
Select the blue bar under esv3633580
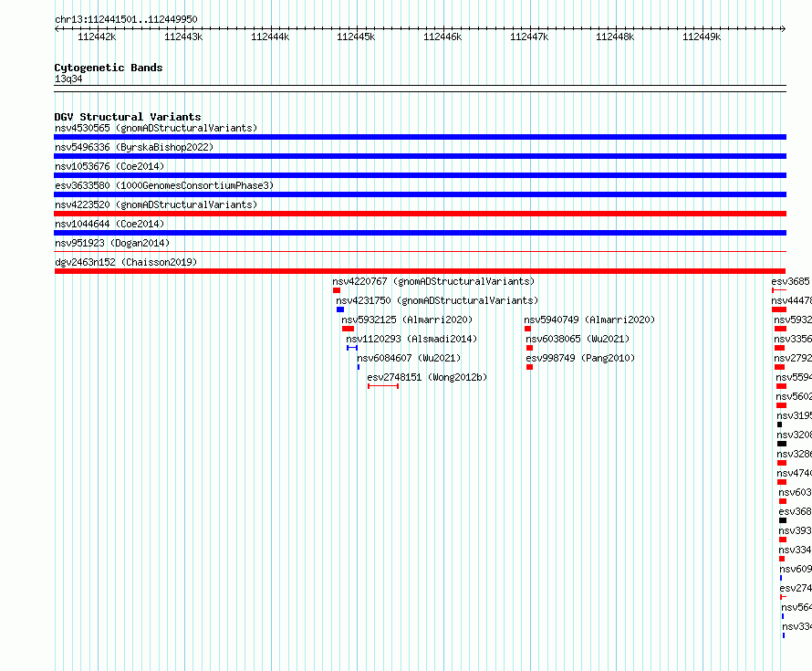point(420,194)
